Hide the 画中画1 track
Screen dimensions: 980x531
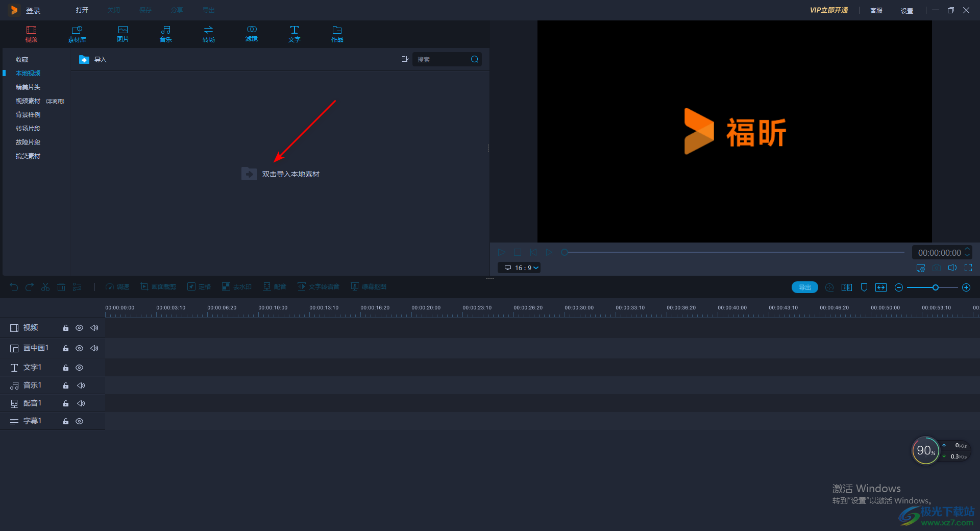80,348
